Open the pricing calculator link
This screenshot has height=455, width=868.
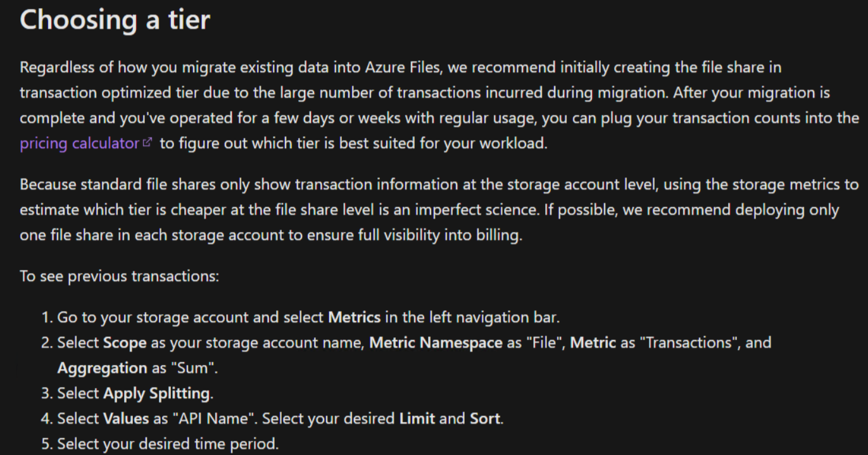(x=79, y=144)
